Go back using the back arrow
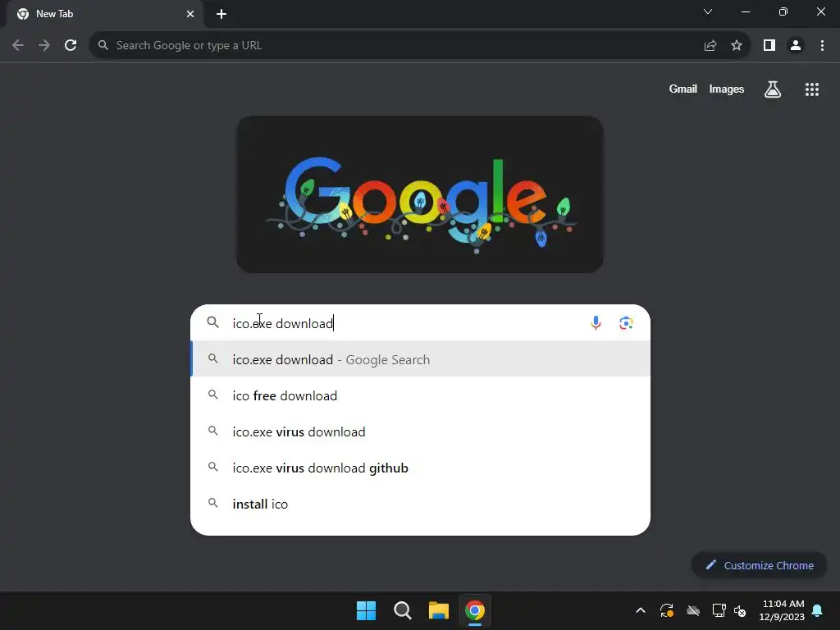 click(18, 46)
